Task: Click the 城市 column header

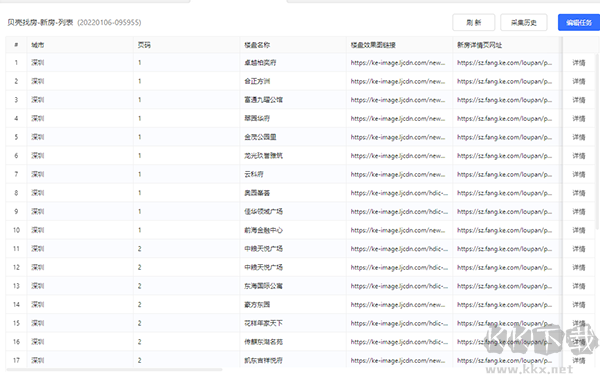Action: pos(38,45)
